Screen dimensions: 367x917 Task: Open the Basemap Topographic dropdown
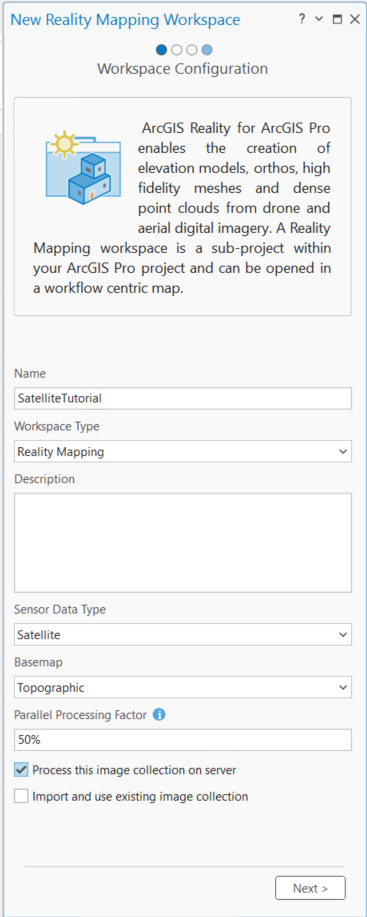[182, 687]
